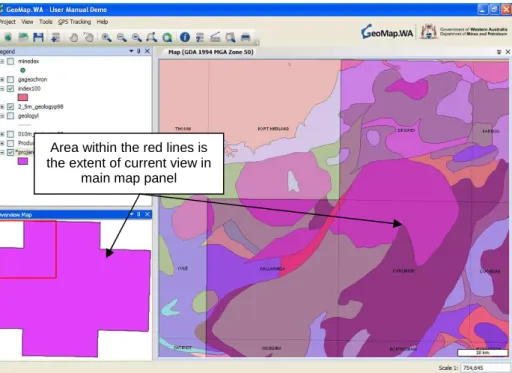Click the Western Australia government crest
This screenshot has width=512, height=373.
429,32
